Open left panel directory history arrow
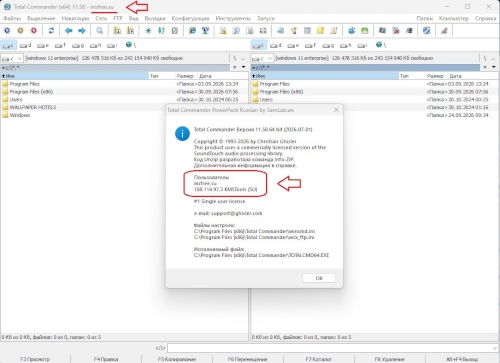This screenshot has width=500, height=363. pyautogui.click(x=243, y=67)
